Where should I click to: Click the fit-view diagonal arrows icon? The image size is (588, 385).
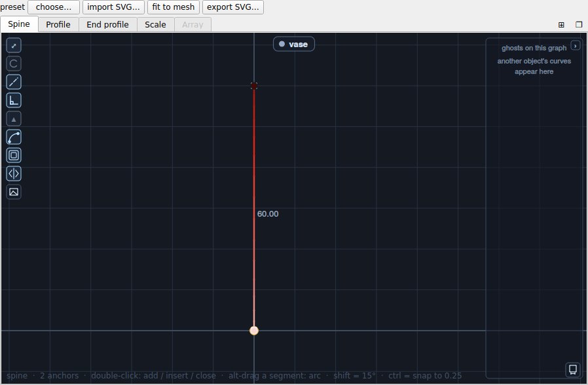coord(14,46)
